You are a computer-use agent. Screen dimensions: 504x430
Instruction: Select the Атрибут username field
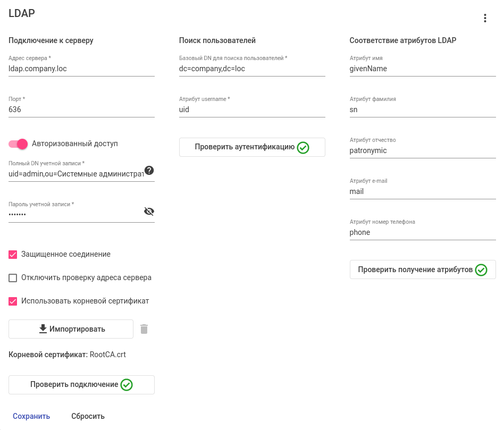[x=251, y=109]
